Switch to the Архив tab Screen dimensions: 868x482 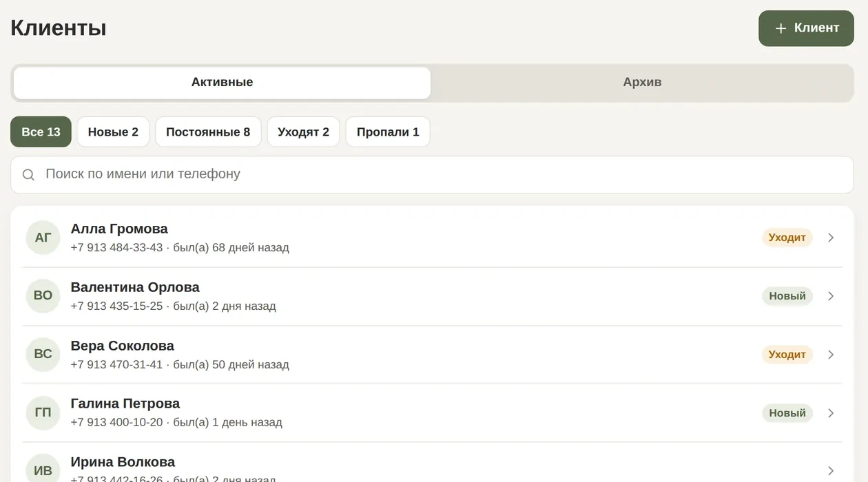pyautogui.click(x=642, y=83)
